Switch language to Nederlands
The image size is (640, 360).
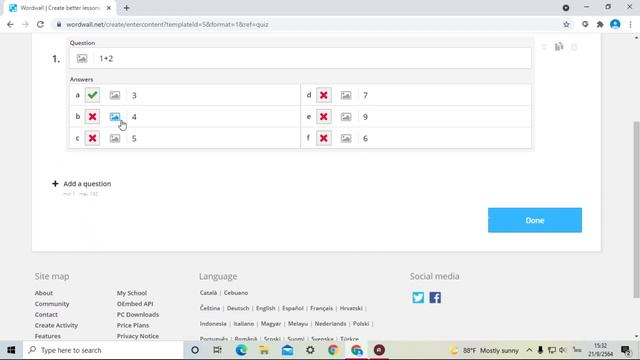[x=331, y=324]
